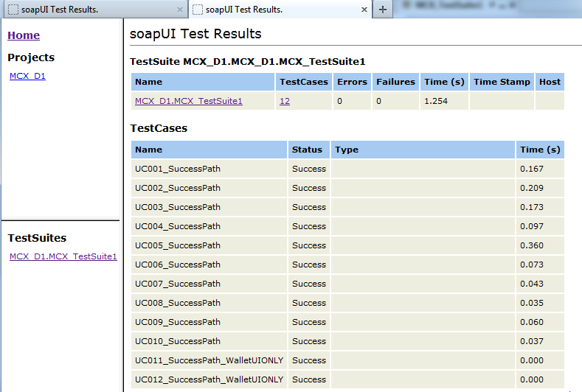This screenshot has height=392, width=582.
Task: Click the Host column header
Action: (x=550, y=82)
